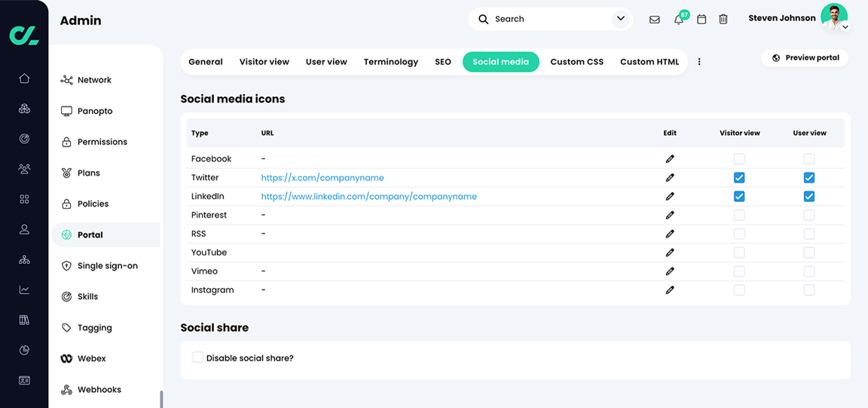Viewport: 868px width, 408px height.
Task: Open the line chart sidebar icon
Action: coord(24,290)
